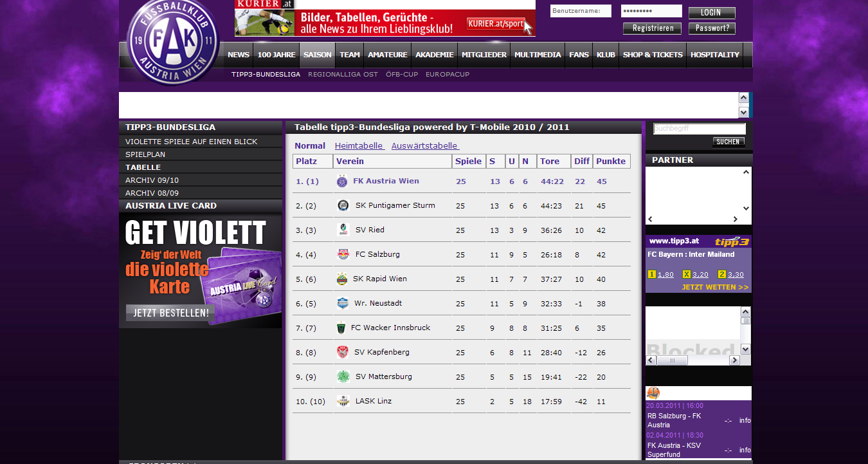The width and height of the screenshot is (868, 464).
Task: Click the 1.80 home win odds
Action: click(x=665, y=275)
